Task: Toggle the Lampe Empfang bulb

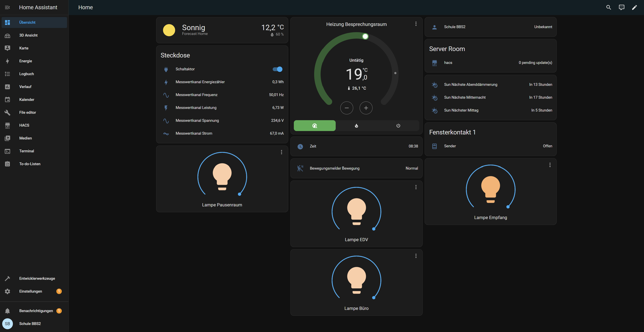Action: pos(490,189)
